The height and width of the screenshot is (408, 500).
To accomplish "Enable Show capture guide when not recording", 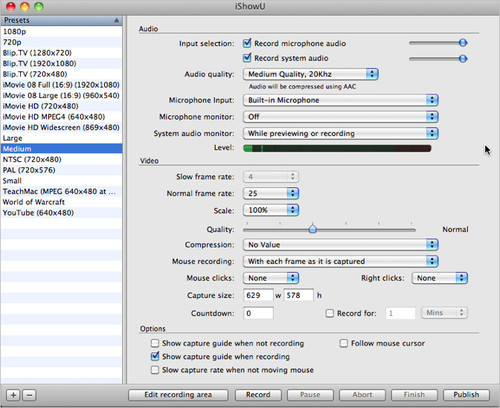I will pyautogui.click(x=155, y=343).
